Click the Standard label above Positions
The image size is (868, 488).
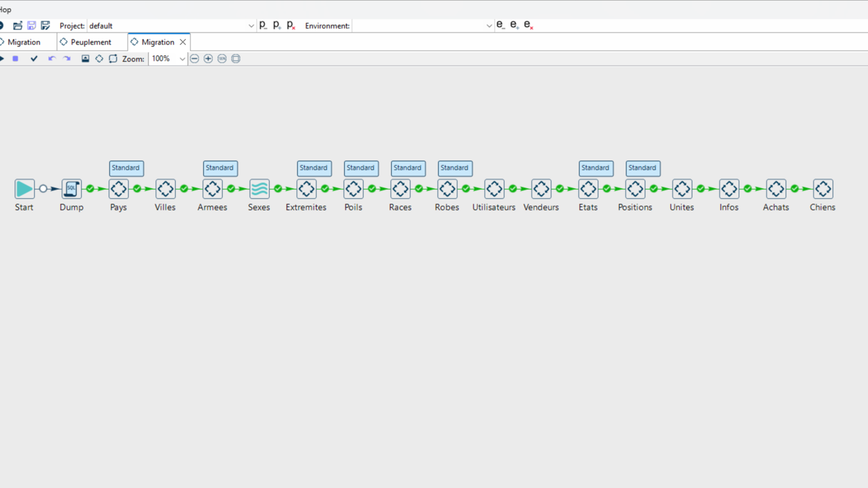pos(643,168)
